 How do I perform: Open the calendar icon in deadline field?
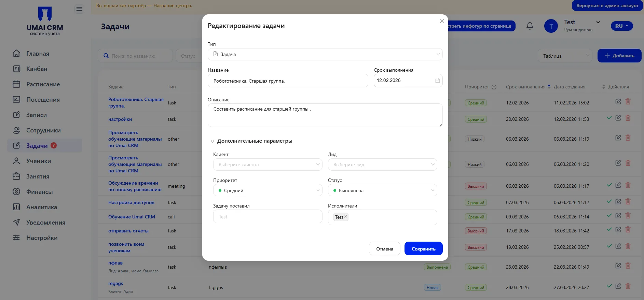click(x=437, y=81)
